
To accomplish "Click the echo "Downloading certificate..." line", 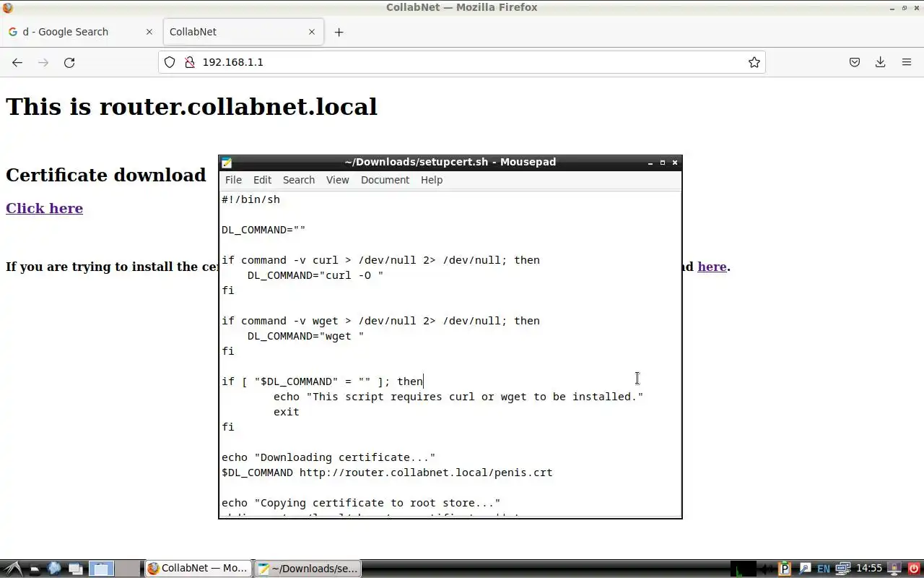I will [x=328, y=457].
